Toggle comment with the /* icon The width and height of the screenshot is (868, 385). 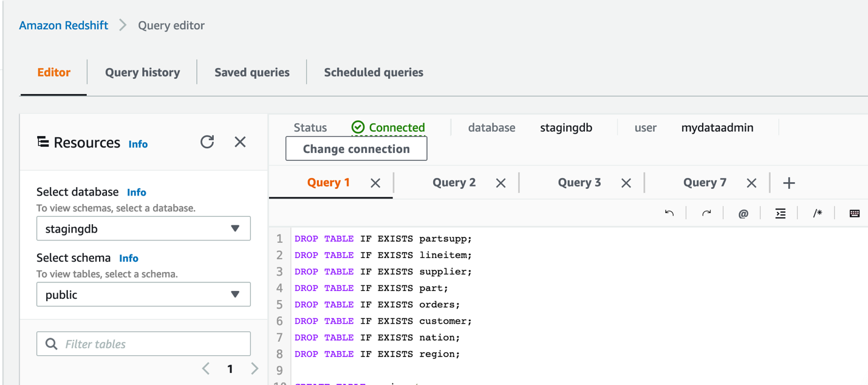tap(818, 213)
